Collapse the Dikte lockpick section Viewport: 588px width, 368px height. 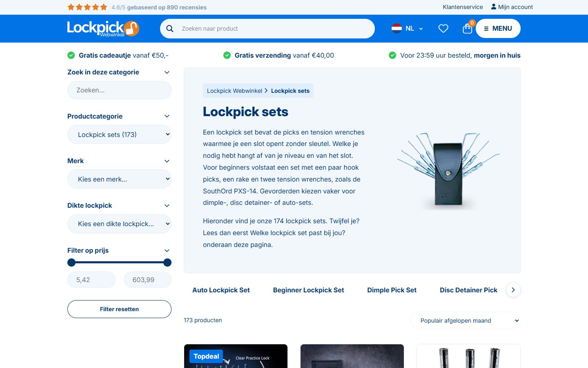pos(167,206)
